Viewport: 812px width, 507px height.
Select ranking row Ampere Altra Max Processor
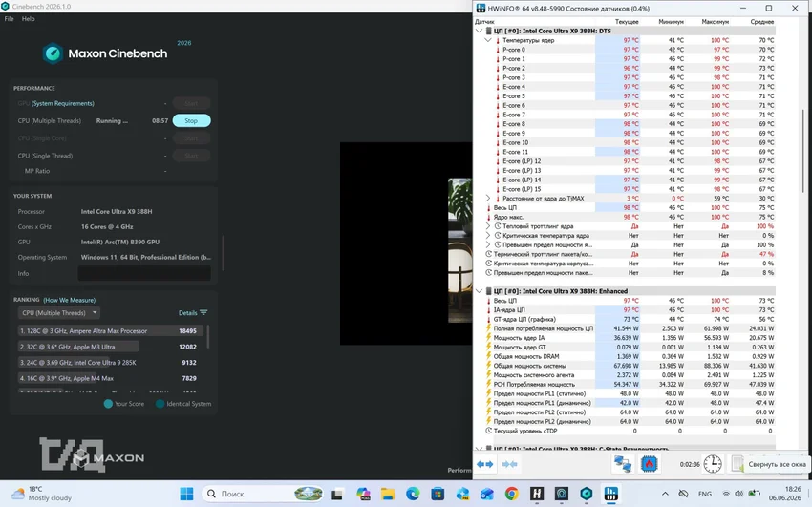(111, 331)
